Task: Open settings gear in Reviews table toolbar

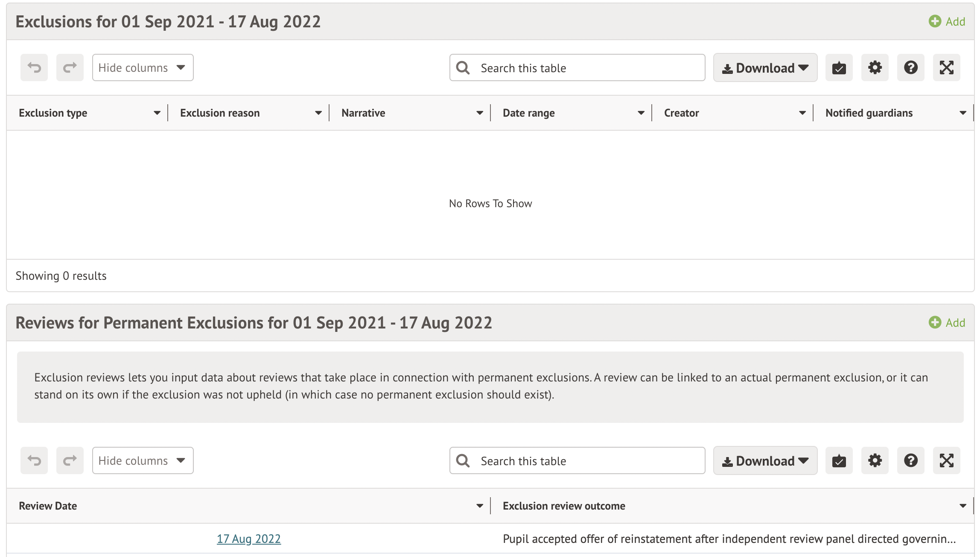Action: [875, 460]
